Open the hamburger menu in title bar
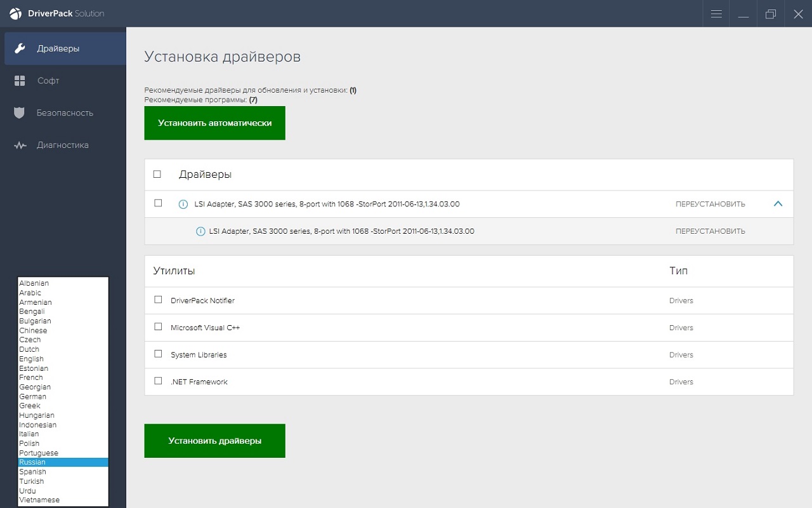 pyautogui.click(x=716, y=14)
